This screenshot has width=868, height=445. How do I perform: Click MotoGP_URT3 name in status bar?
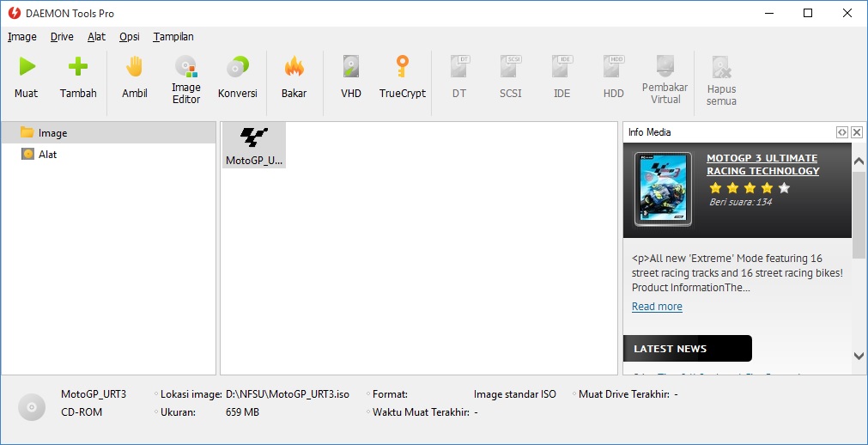pyautogui.click(x=94, y=394)
